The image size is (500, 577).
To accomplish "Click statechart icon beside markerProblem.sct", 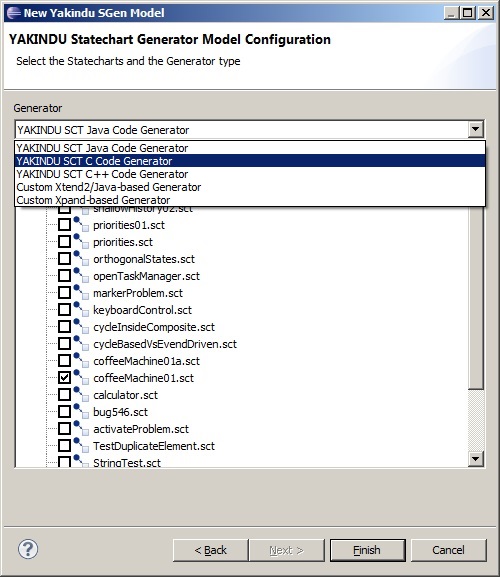I will (x=81, y=292).
